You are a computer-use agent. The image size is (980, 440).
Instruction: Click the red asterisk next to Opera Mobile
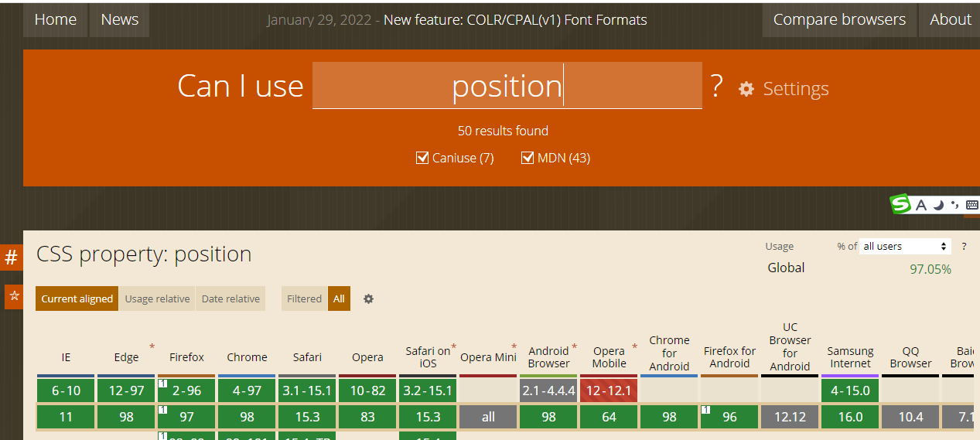pyautogui.click(x=634, y=346)
